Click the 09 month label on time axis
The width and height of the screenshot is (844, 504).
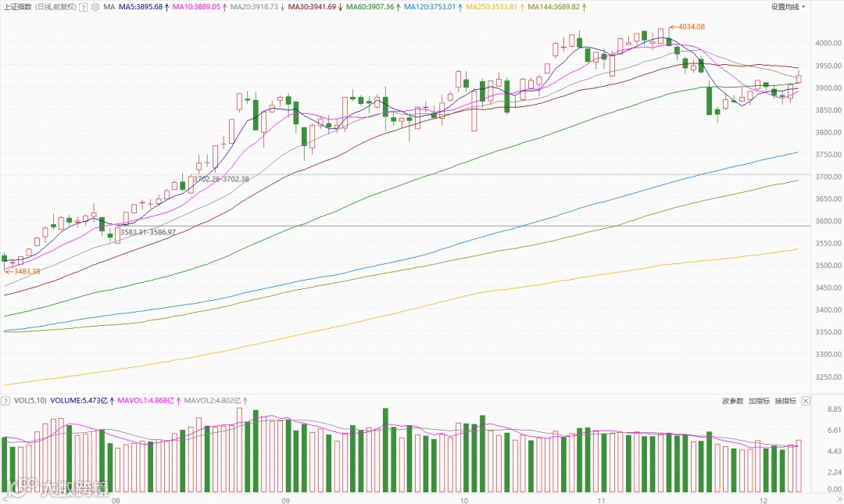click(x=285, y=500)
